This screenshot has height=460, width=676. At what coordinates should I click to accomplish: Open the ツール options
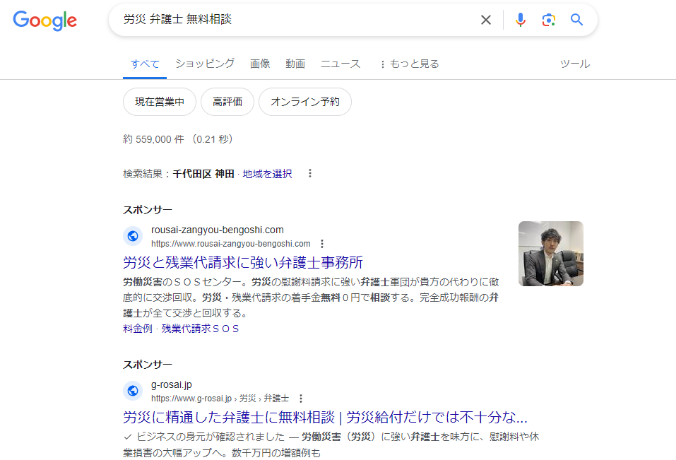[575, 64]
